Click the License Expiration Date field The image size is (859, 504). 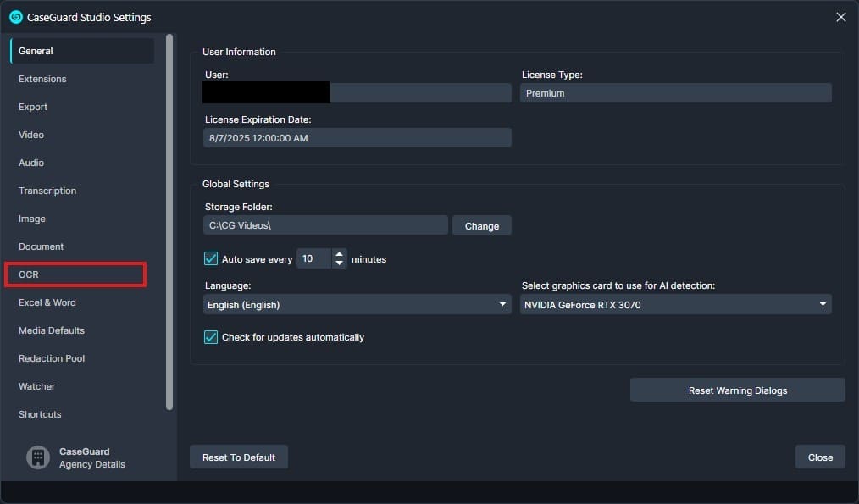[357, 137]
